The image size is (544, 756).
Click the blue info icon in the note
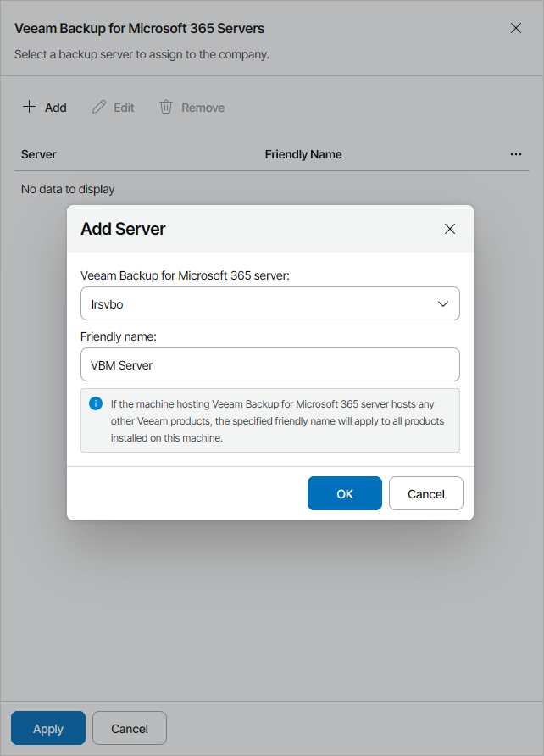96,403
